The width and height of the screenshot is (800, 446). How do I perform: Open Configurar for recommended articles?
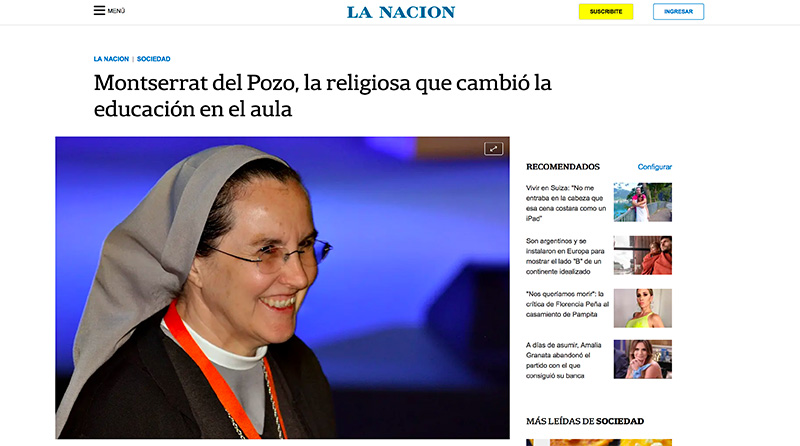click(x=655, y=167)
